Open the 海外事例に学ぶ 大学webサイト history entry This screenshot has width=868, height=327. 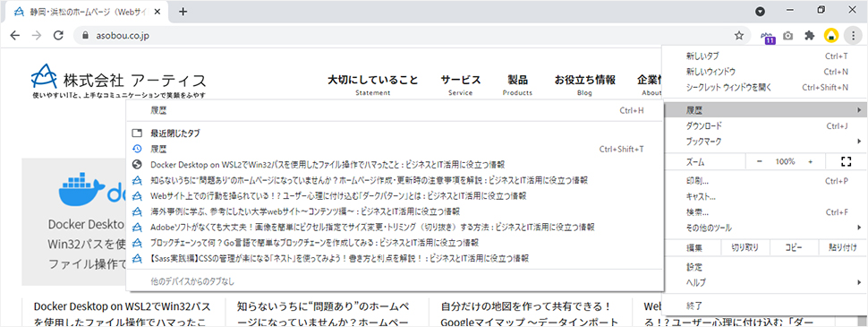395,211
